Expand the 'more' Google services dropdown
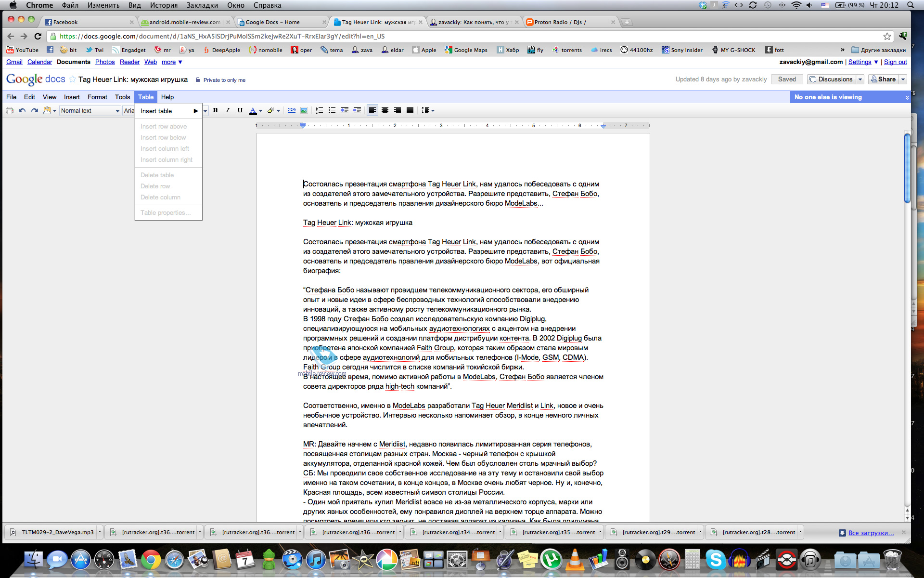The height and width of the screenshot is (578, 924). point(172,62)
